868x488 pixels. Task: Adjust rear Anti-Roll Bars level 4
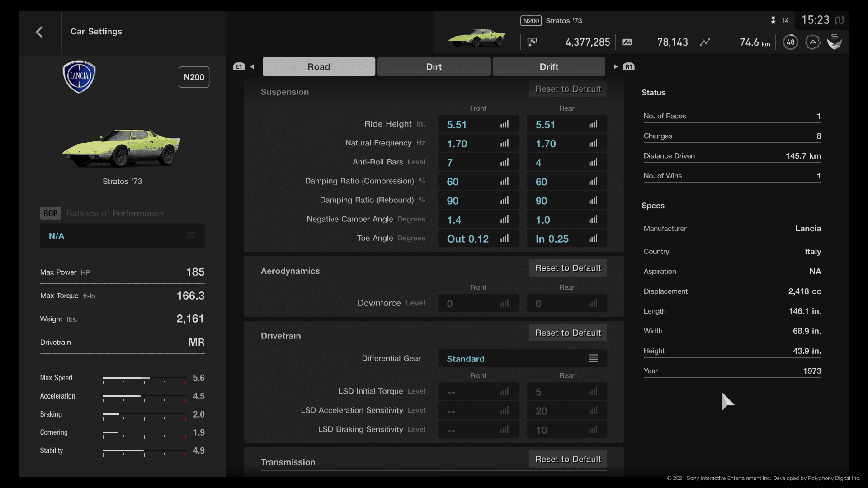click(x=567, y=162)
